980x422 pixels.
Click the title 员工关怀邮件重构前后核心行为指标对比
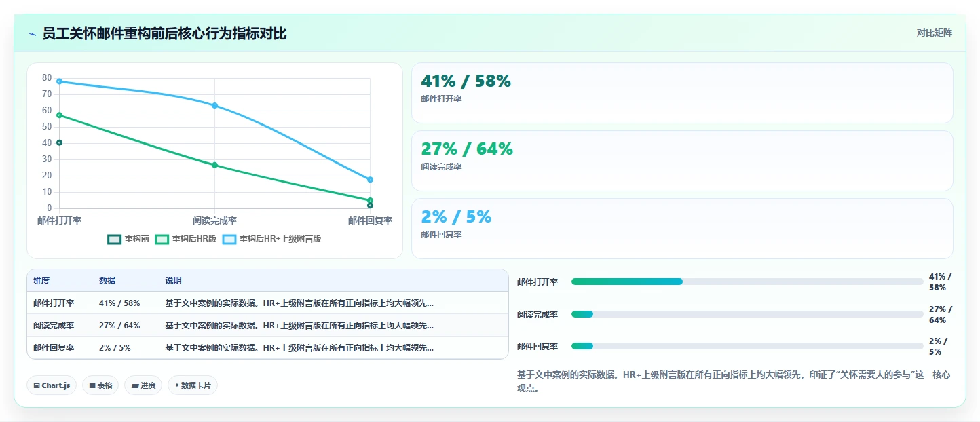pyautogui.click(x=164, y=34)
